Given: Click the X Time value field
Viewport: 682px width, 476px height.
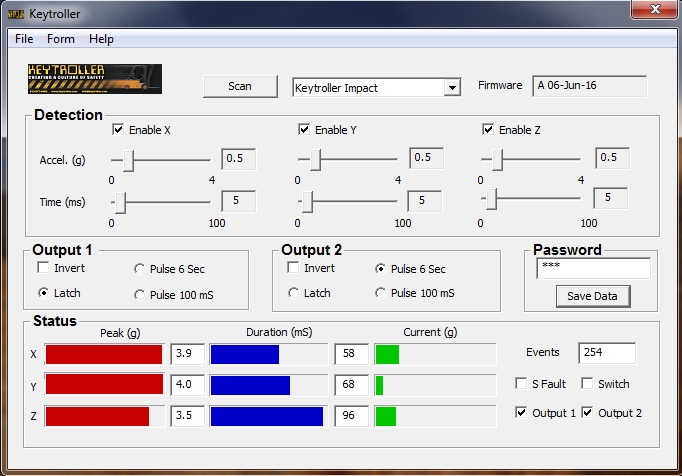Looking at the screenshot, I should [238, 201].
